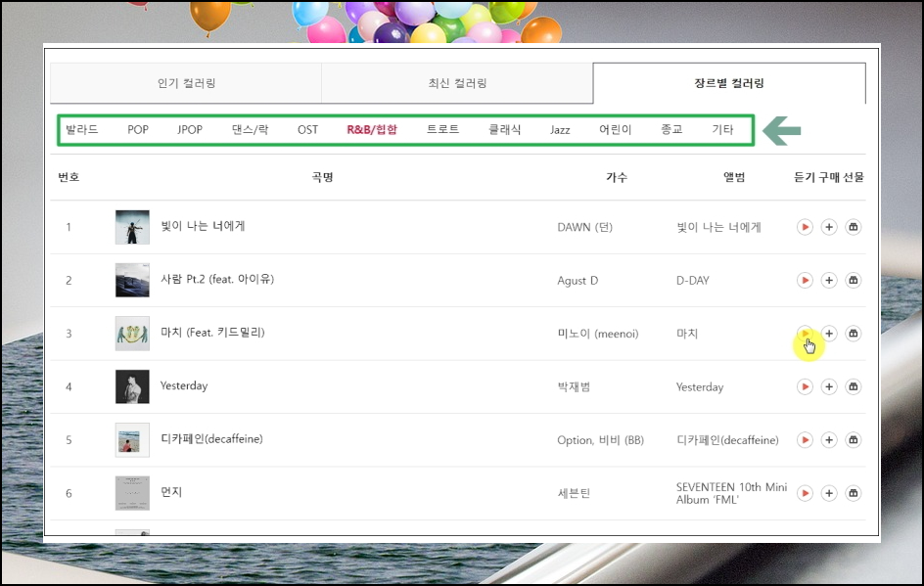The height and width of the screenshot is (586, 924).
Task: Purchase 빛이 나는 너에게 with plus icon
Action: tap(828, 227)
